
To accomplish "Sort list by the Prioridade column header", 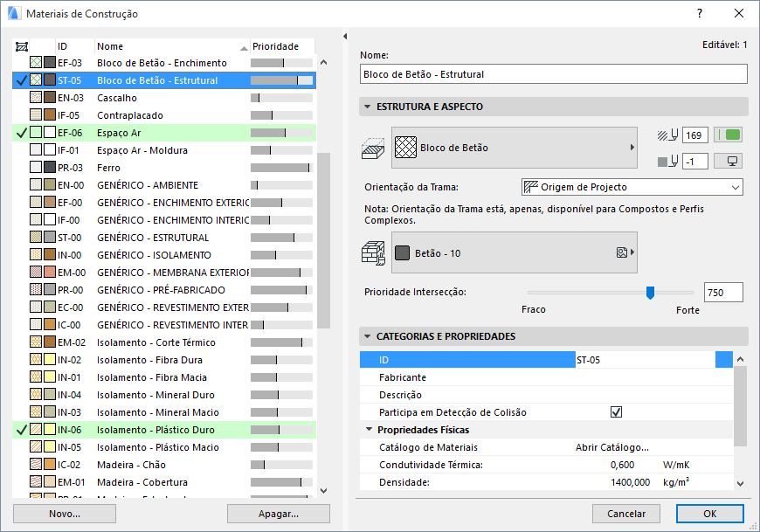I will pos(282,46).
